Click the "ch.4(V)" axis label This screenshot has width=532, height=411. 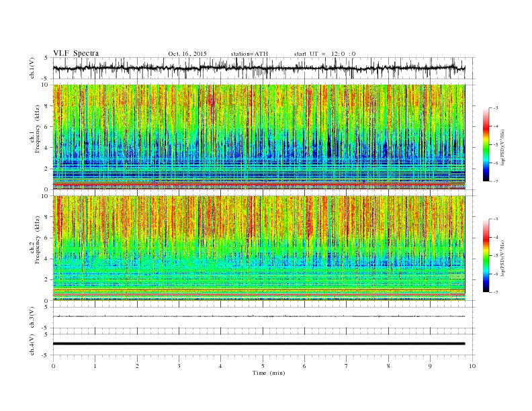point(32,345)
